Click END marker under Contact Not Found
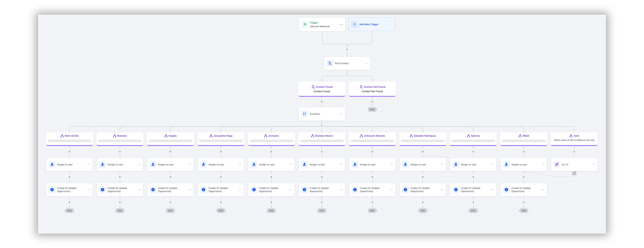Screen dimensions: 644x248 [x=372, y=109]
